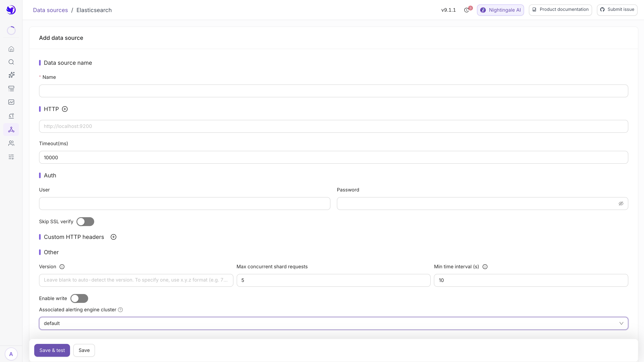The height and width of the screenshot is (362, 644).
Task: Open the dashboard chart sidebar icon
Action: coord(11,102)
